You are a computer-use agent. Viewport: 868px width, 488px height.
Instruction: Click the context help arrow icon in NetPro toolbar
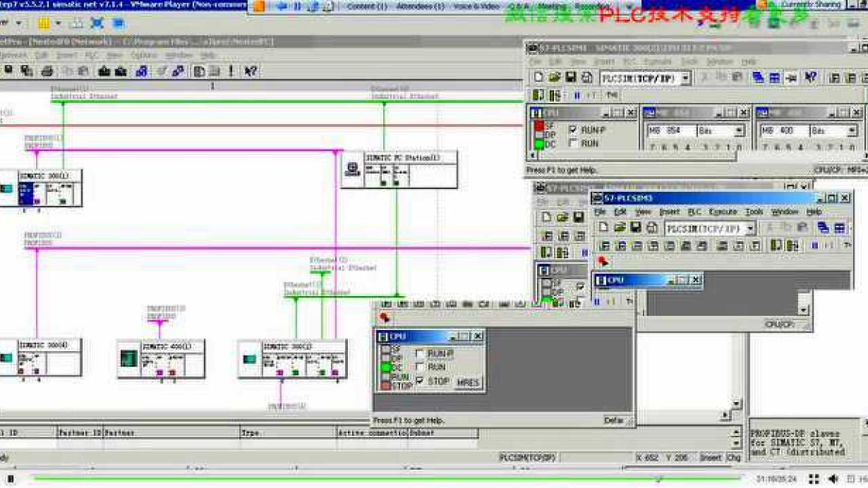click(250, 71)
